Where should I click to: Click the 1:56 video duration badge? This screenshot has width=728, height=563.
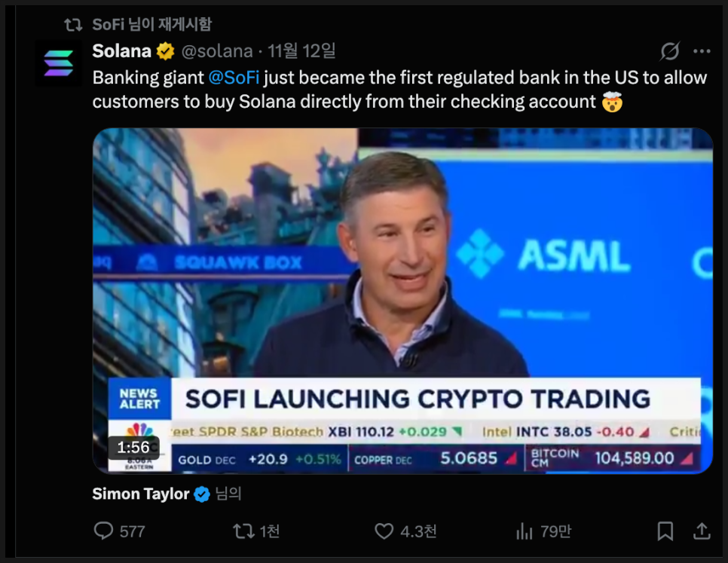tap(133, 447)
